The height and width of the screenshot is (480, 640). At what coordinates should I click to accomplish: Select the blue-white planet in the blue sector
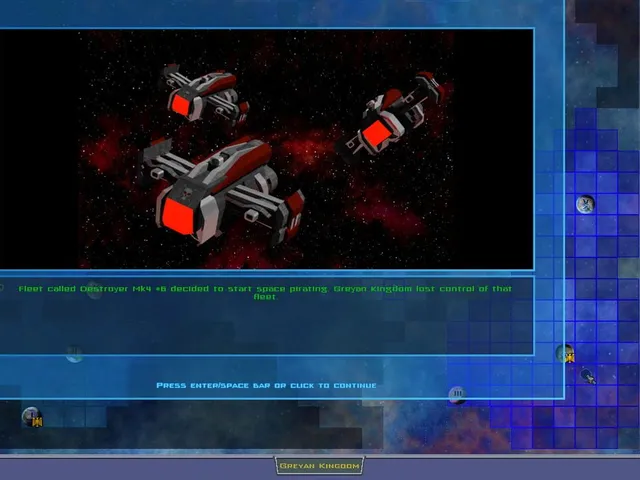tap(585, 204)
